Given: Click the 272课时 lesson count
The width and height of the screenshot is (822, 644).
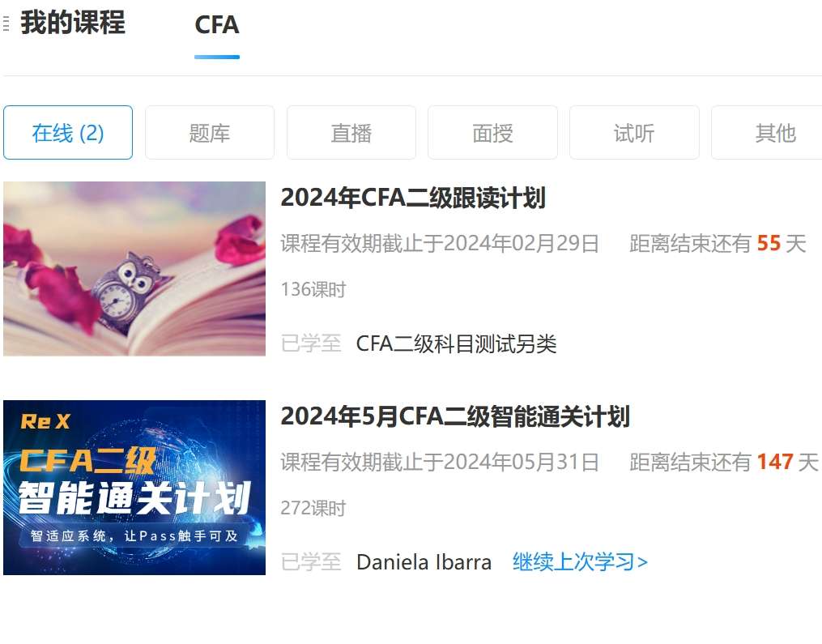Looking at the screenshot, I should (313, 508).
